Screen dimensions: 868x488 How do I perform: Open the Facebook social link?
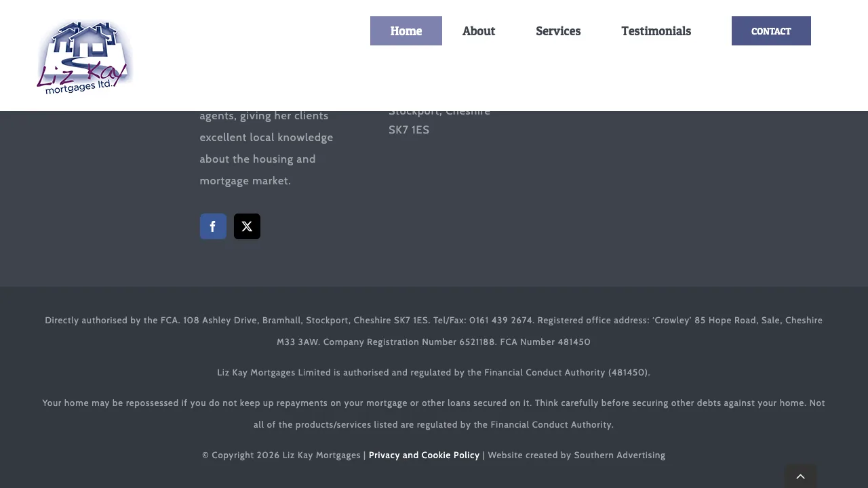[213, 226]
